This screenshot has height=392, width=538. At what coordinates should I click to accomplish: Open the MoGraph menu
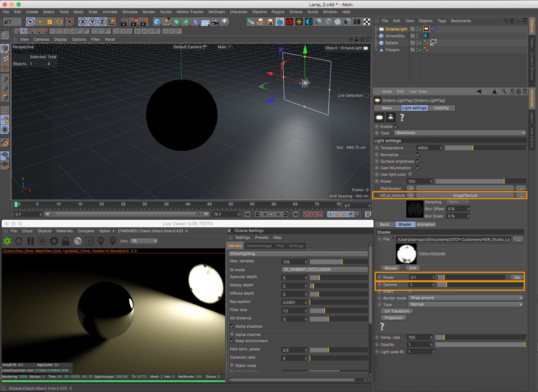216,12
